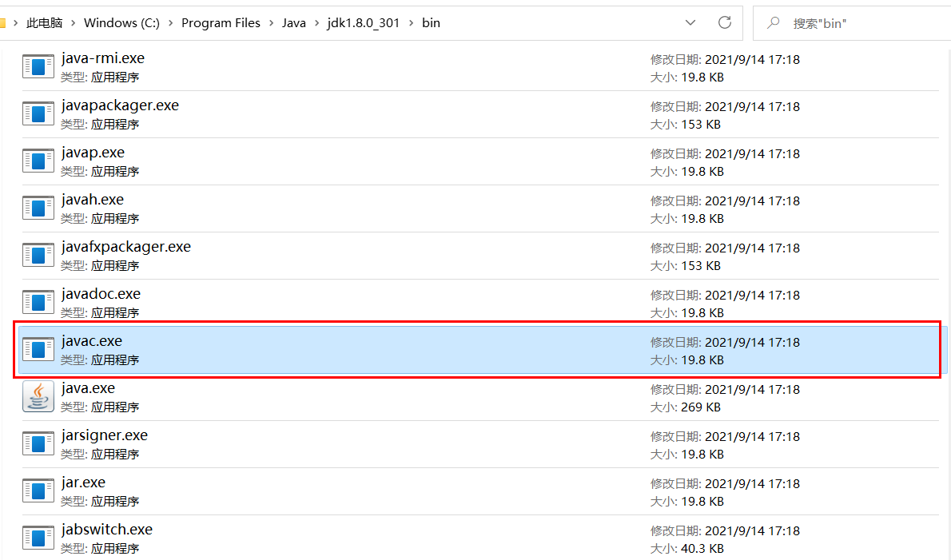Select the java-rmi.exe file icon

click(x=38, y=66)
